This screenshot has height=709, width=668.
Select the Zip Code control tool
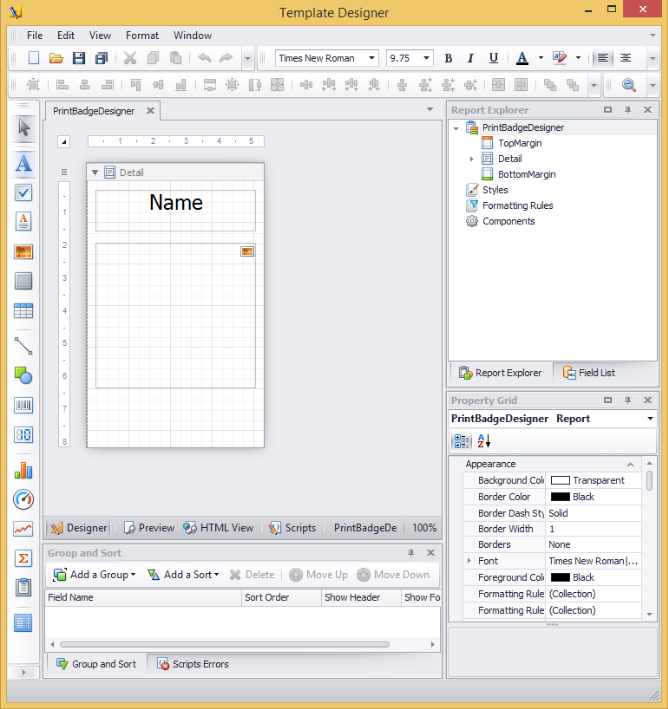pyautogui.click(x=24, y=435)
